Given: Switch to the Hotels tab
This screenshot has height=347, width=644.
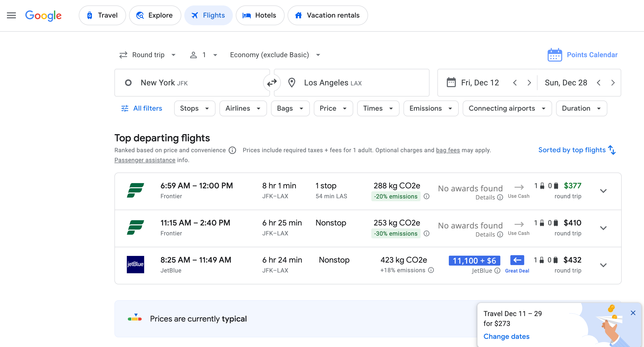Looking at the screenshot, I should (x=260, y=15).
